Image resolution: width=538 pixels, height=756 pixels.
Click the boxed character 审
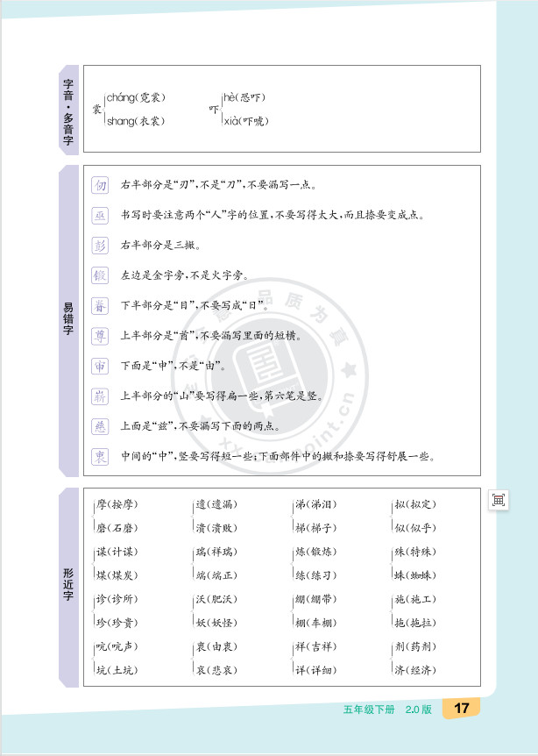click(x=101, y=366)
